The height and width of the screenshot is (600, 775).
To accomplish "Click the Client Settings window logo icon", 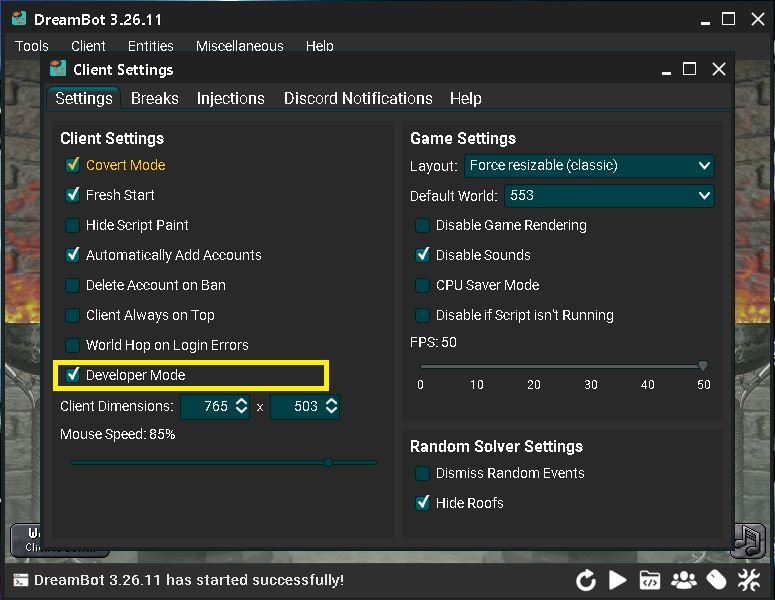I will 58,69.
